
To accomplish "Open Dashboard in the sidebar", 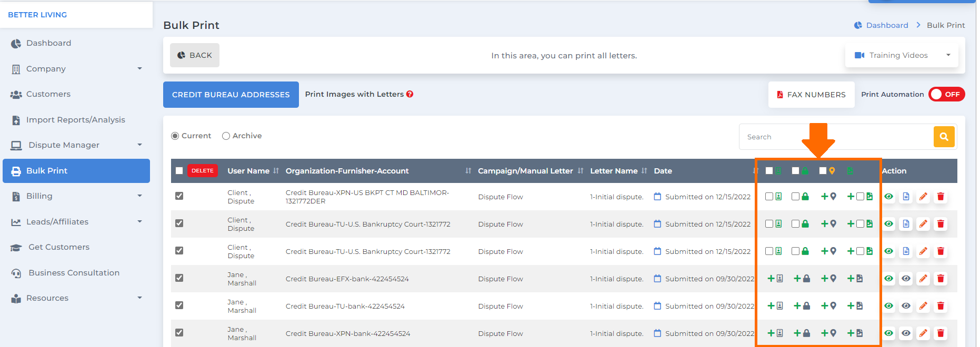I will pyautogui.click(x=76, y=43).
